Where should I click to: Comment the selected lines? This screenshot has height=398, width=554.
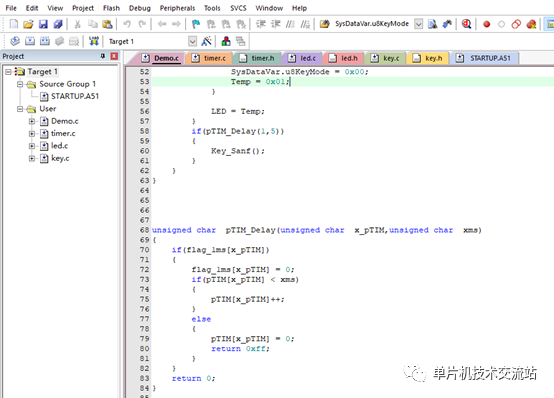[290, 24]
